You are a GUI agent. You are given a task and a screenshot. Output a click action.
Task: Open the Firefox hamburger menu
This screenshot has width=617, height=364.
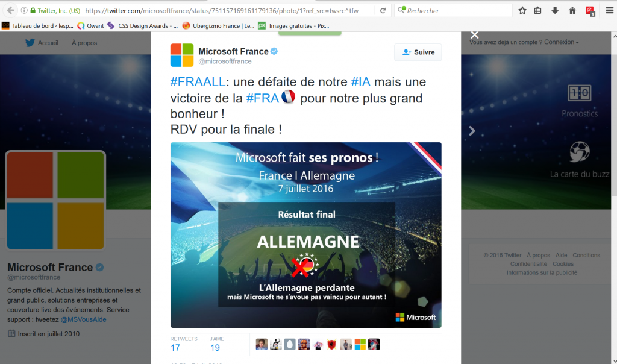(x=609, y=11)
